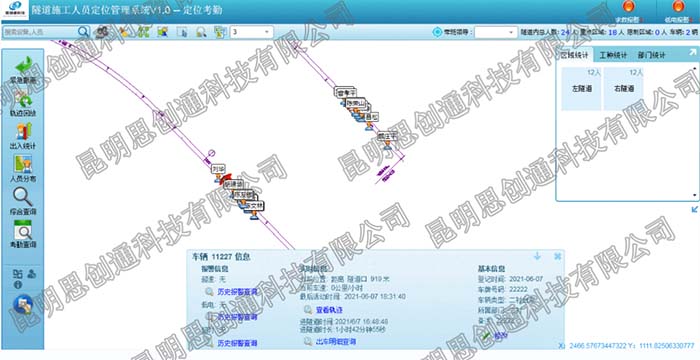Click the search input field in toolbar
This screenshot has width=700, height=360.
(40, 32)
